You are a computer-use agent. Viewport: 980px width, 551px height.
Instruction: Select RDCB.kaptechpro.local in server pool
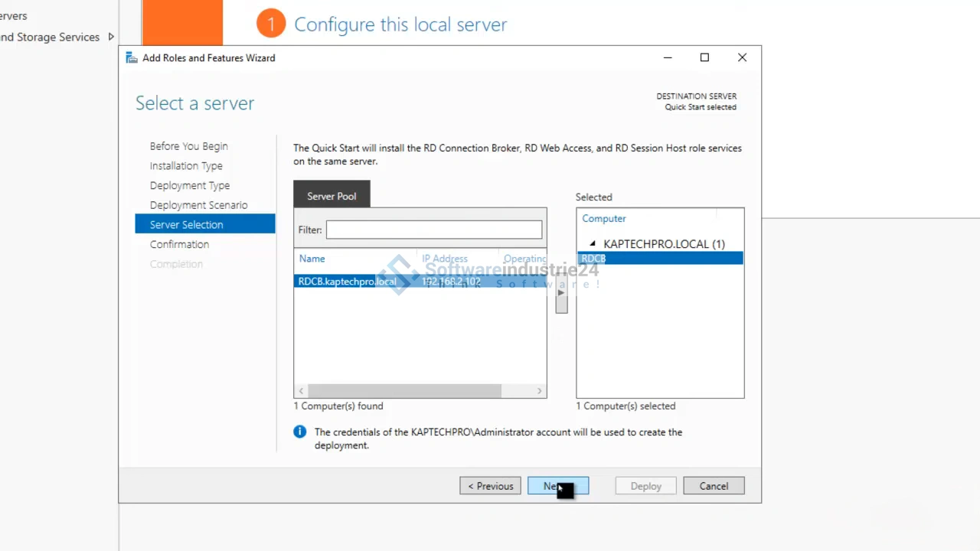(348, 282)
